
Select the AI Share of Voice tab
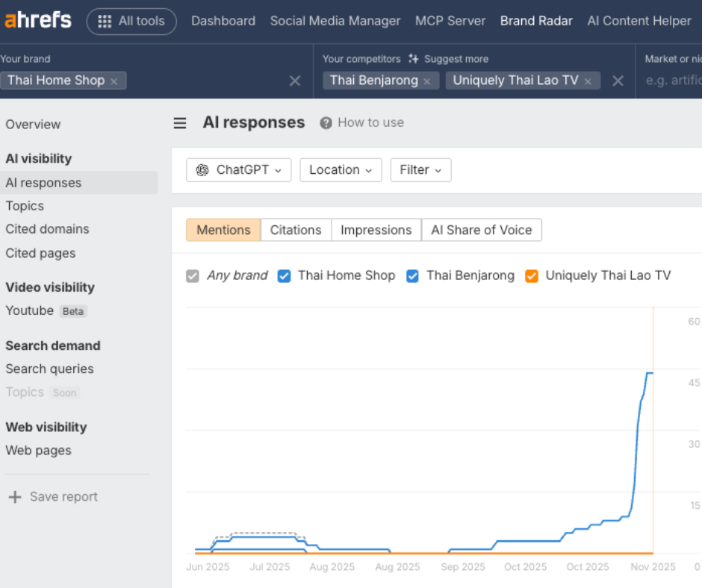(x=482, y=230)
